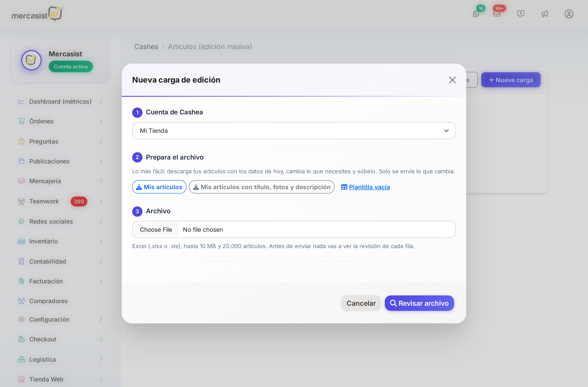This screenshot has width=588, height=387.
Task: Click the dollar chat bubble icon
Action: 521,14
